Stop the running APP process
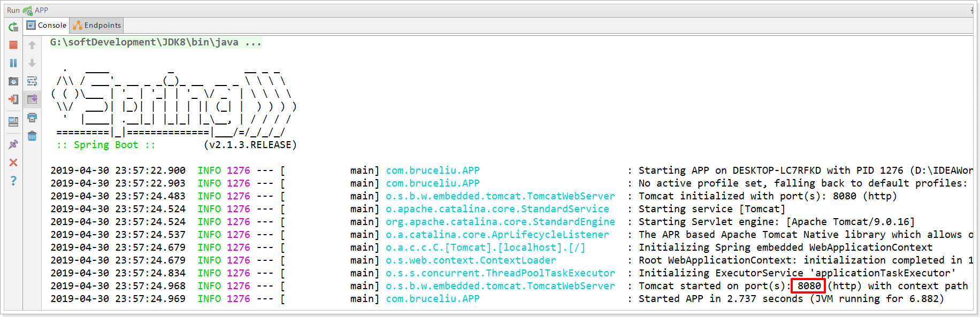This screenshot has height=317, width=980. (13, 45)
